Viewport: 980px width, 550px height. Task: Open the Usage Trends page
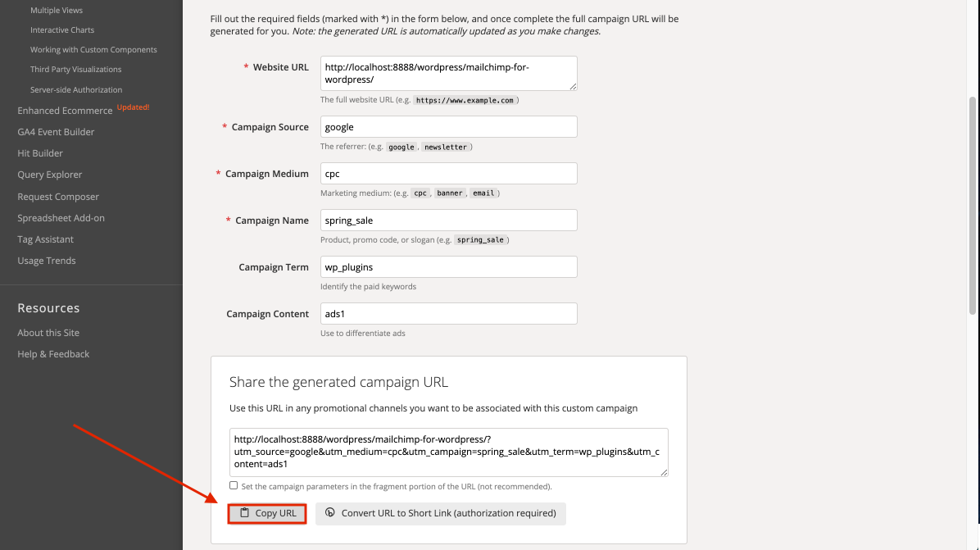(46, 260)
